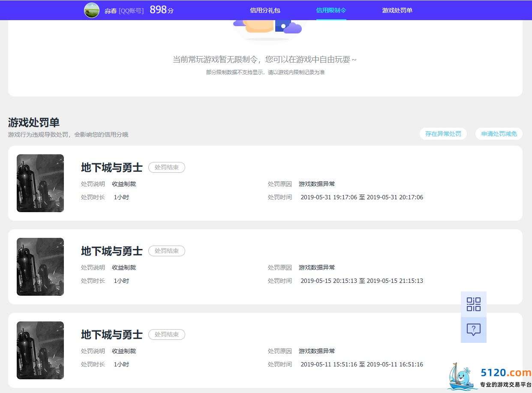Go to the 游戏处罚单 tab
Viewport: 532px width, 393px height.
[x=397, y=10]
